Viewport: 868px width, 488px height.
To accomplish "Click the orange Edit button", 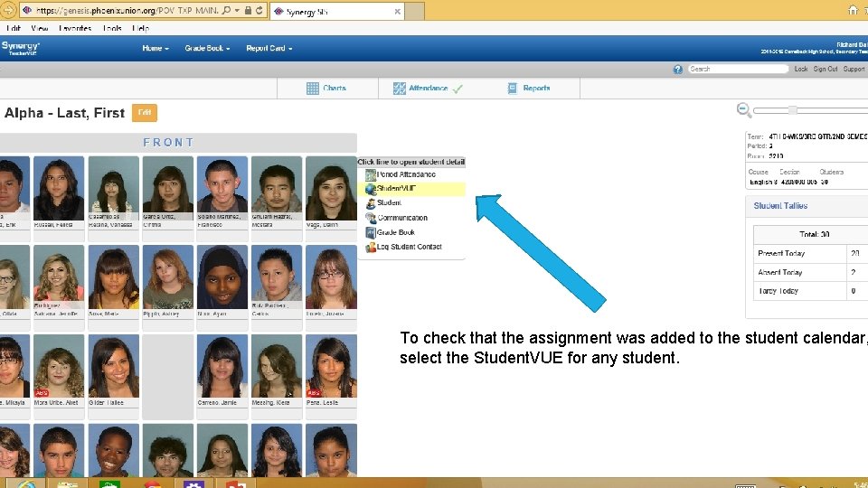I will (x=145, y=113).
